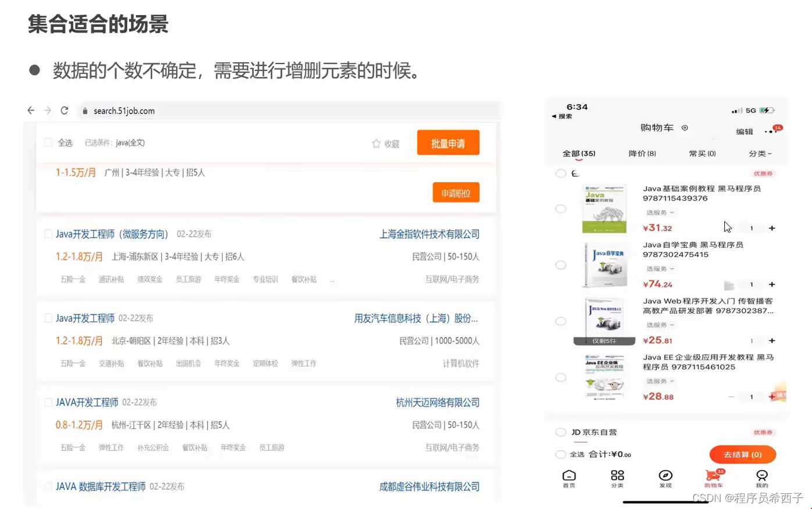812x509 pixels.
Task: Open 成都虚谷伟业科技有限公司 company link
Action: (x=430, y=486)
